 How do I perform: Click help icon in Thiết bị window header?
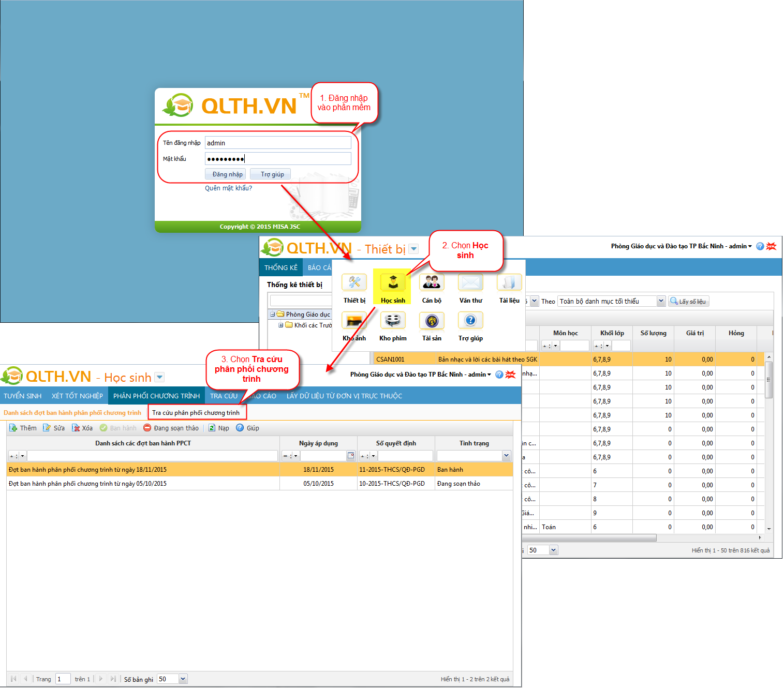click(x=760, y=246)
